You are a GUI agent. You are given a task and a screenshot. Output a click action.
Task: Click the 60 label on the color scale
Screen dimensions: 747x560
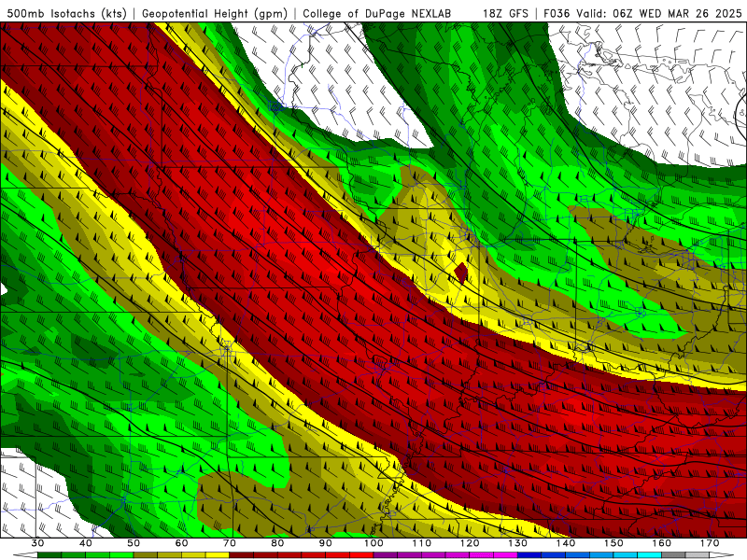coord(181,543)
